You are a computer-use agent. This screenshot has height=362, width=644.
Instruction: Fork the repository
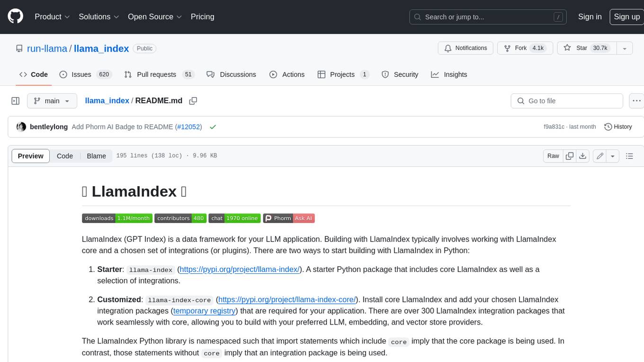525,48
